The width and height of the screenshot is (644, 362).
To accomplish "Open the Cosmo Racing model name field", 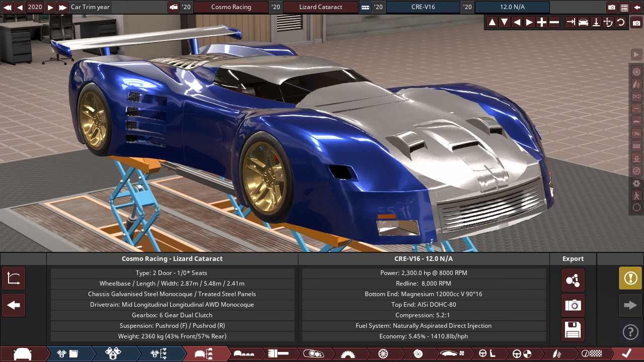I will coord(231,7).
